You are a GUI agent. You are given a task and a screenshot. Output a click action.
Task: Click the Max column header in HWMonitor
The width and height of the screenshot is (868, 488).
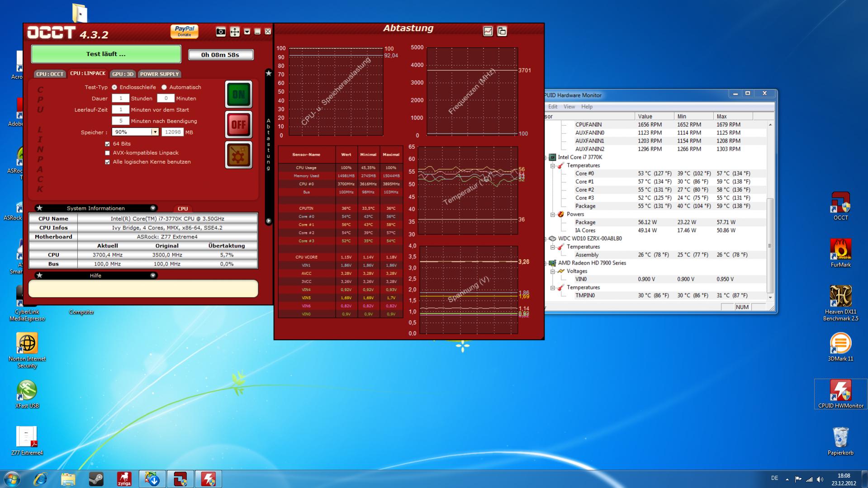(733, 116)
